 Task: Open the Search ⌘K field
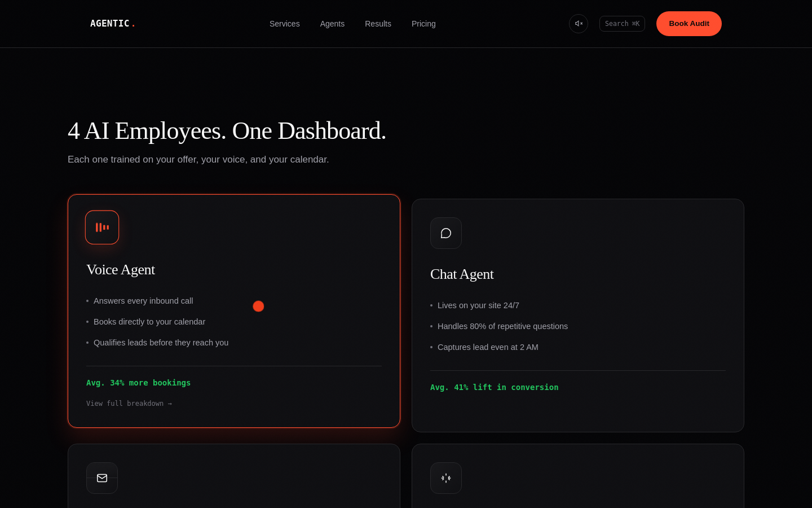tap(622, 24)
